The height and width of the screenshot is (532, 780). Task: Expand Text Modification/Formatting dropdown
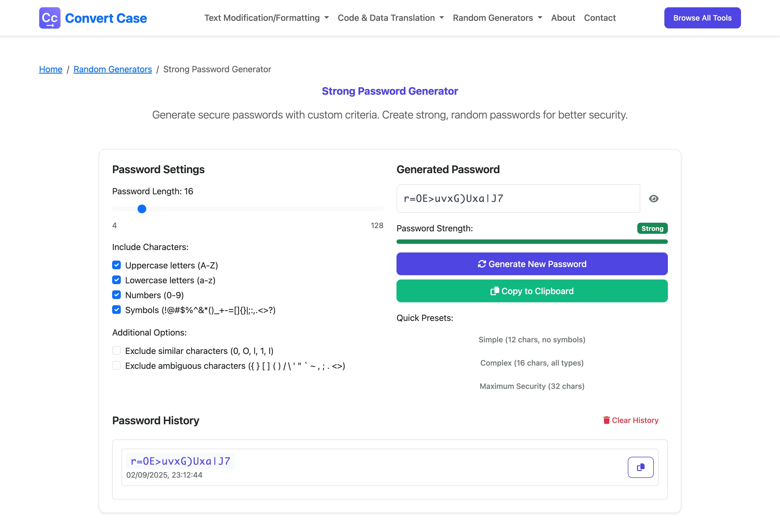pyautogui.click(x=266, y=18)
